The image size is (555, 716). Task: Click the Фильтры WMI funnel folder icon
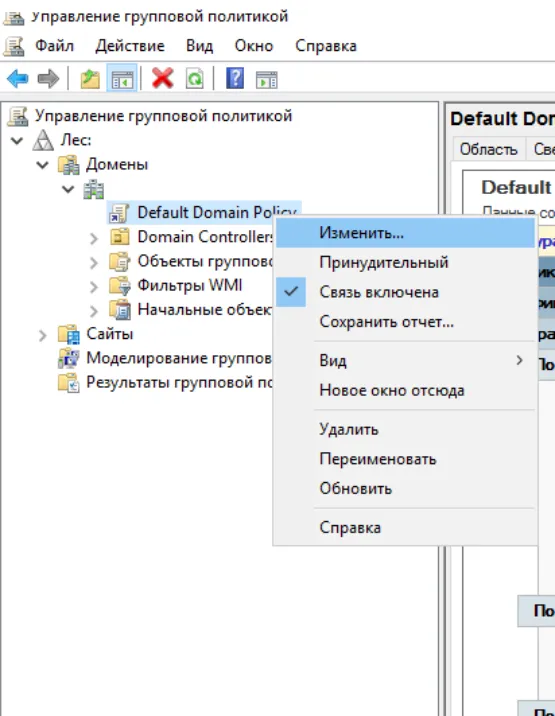120,286
